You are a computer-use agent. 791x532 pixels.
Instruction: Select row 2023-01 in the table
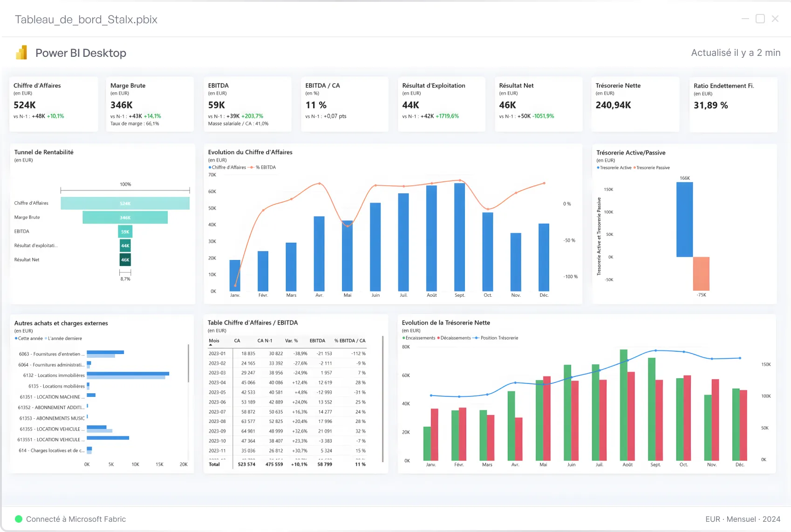[287, 354]
